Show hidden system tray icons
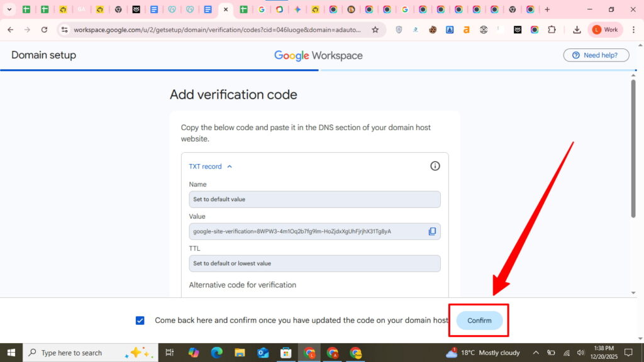The height and width of the screenshot is (362, 644). coord(536,353)
